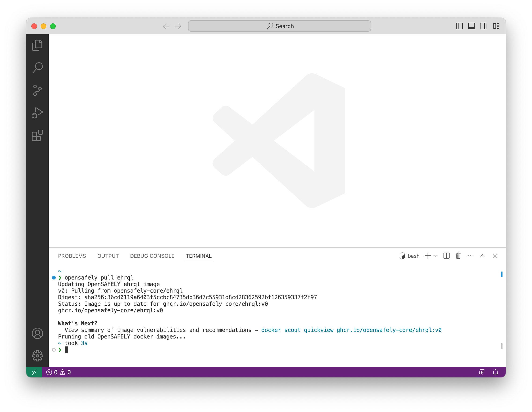This screenshot has height=412, width=532.
Task: Toggle bottom panel visibility
Action: point(471,26)
